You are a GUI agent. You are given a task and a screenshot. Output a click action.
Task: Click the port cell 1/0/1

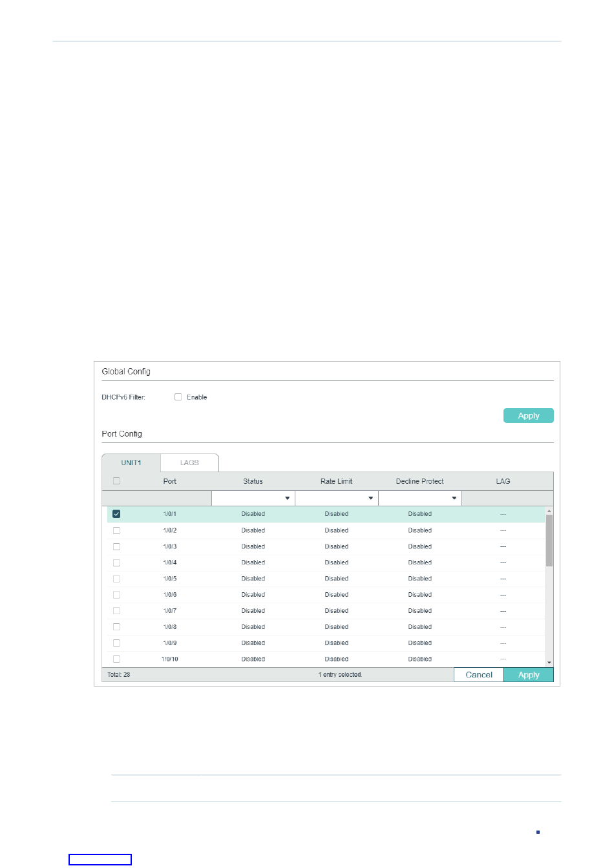[170, 514]
